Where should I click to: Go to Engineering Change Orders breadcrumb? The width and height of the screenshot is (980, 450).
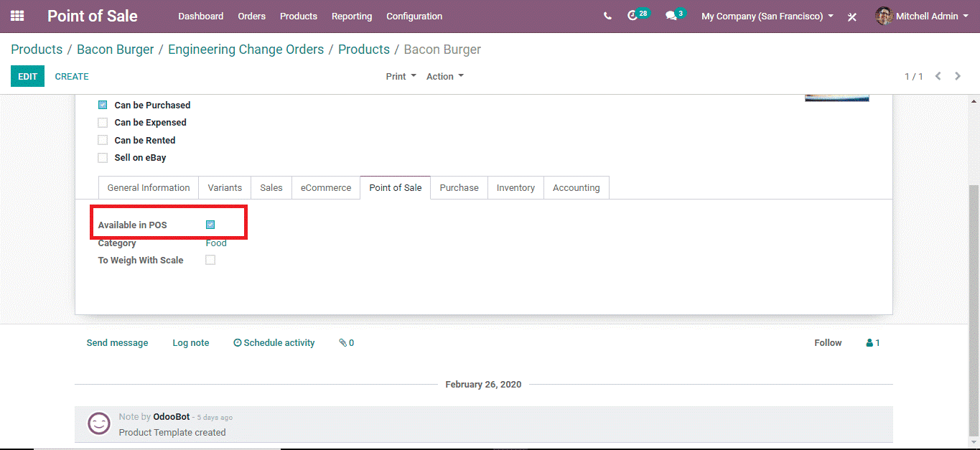tap(246, 50)
